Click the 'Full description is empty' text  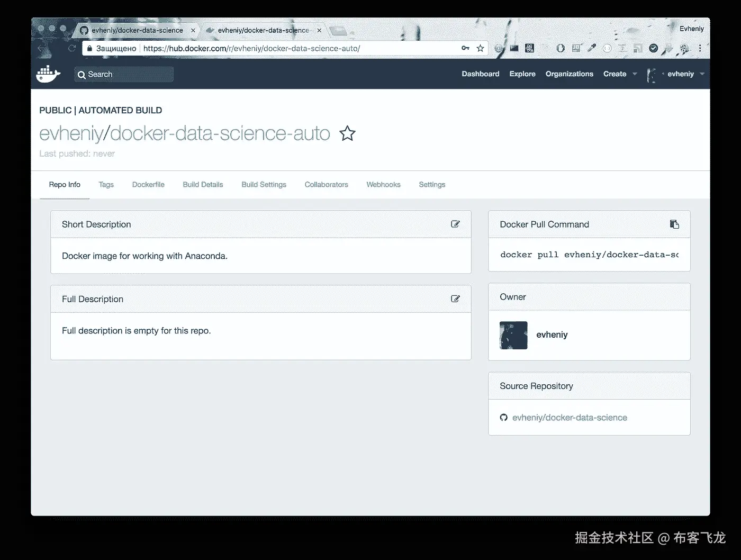tap(136, 330)
